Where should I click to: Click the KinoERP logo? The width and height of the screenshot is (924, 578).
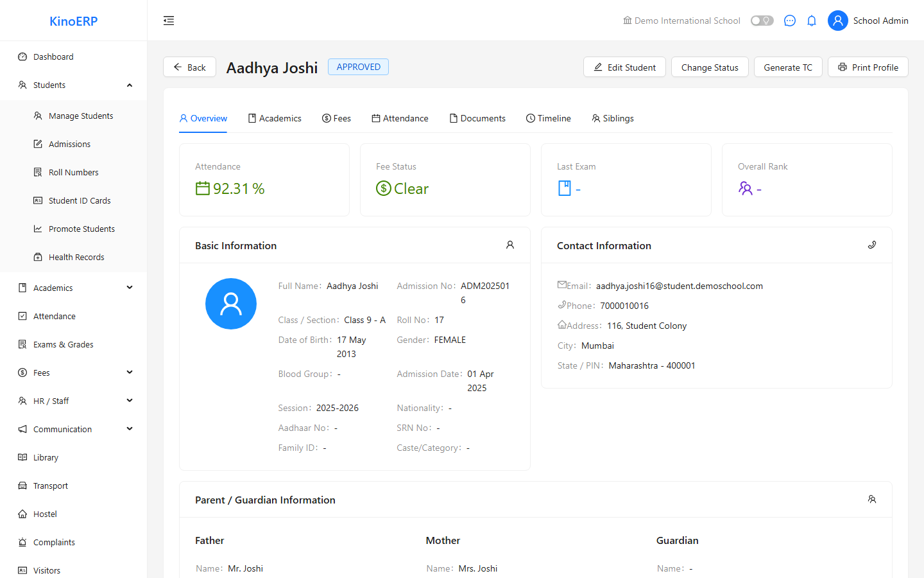(x=74, y=21)
